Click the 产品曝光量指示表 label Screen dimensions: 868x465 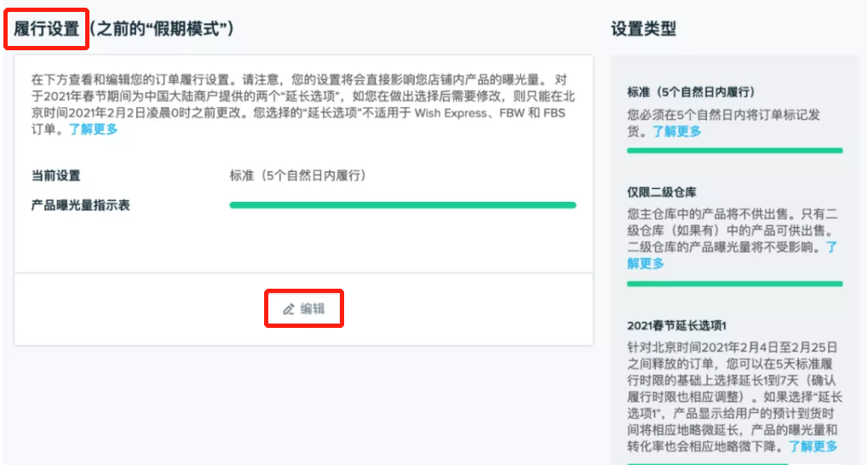pos(81,205)
